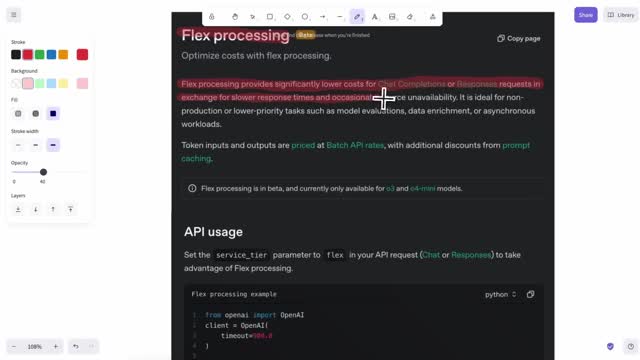Adjust the Opacity slider handle
640x360 pixels.
coord(43,172)
